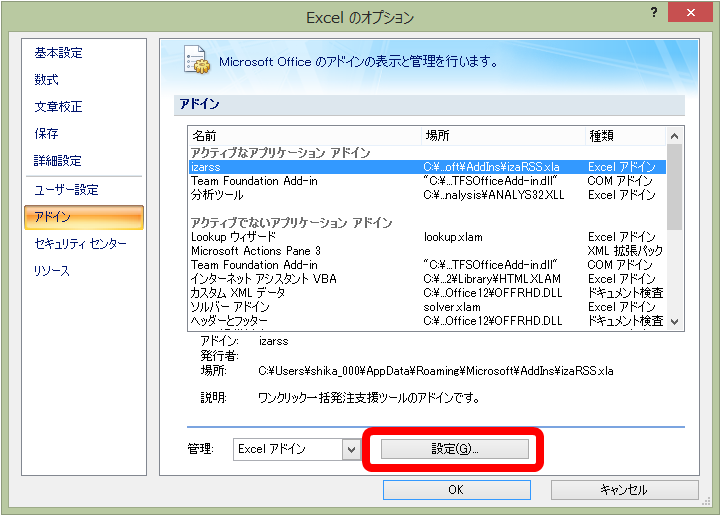
Task: Select インターネット アシスタント VBA row
Action: (x=428, y=279)
